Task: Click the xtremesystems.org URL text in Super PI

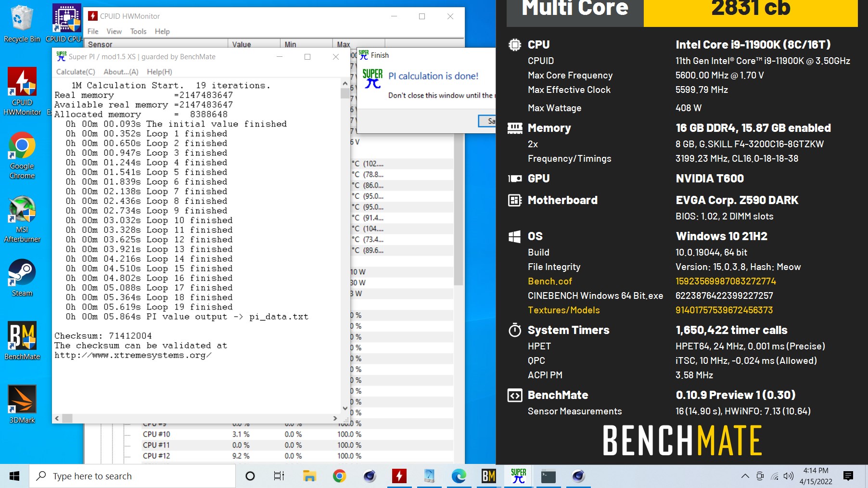Action: [133, 355]
